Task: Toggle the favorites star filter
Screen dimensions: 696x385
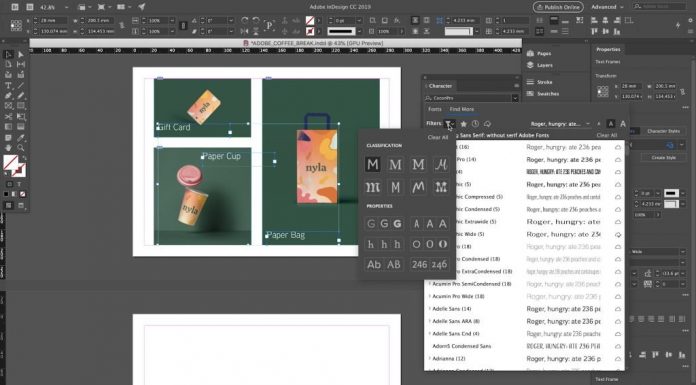Action: click(463, 124)
